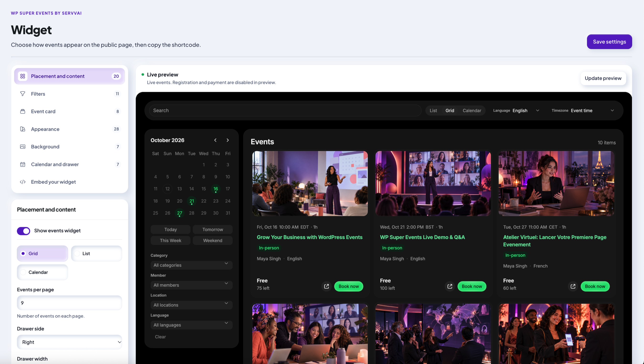The height and width of the screenshot is (364, 644).
Task: Click the Atelier Virtuel event title link
Action: click(x=555, y=241)
